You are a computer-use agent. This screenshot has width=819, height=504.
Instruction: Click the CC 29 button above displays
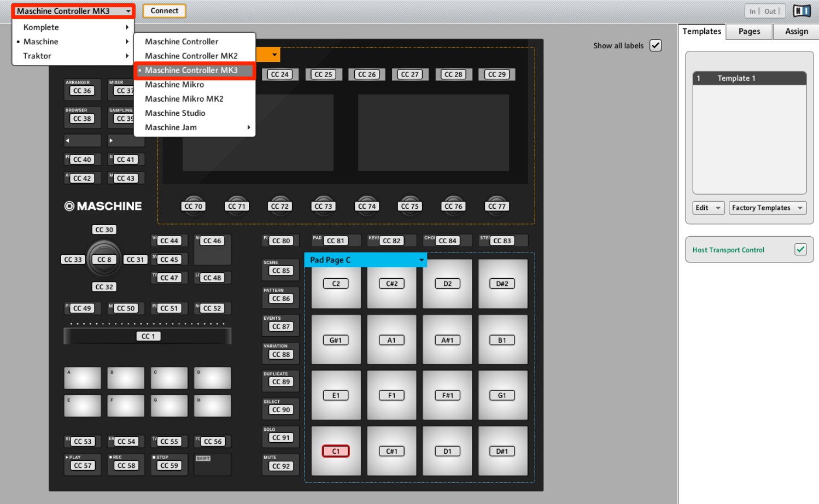[497, 74]
